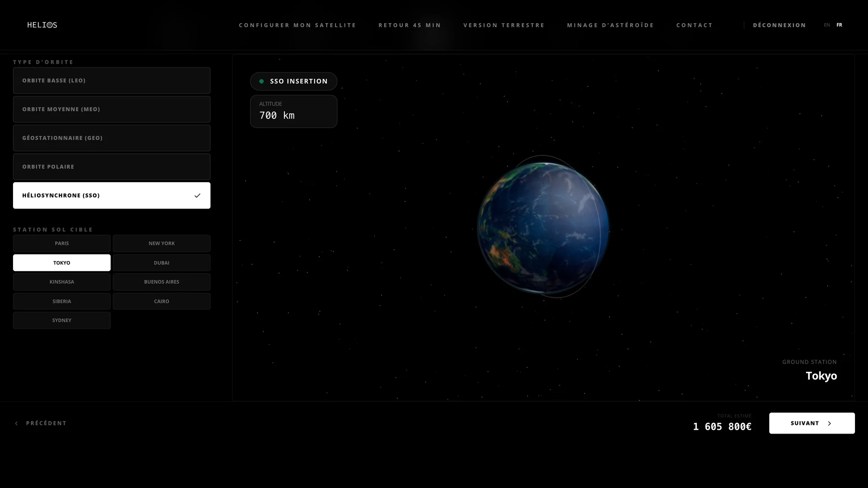Click the total estimate 1 605 800€
The image size is (868, 488).
pyautogui.click(x=722, y=427)
